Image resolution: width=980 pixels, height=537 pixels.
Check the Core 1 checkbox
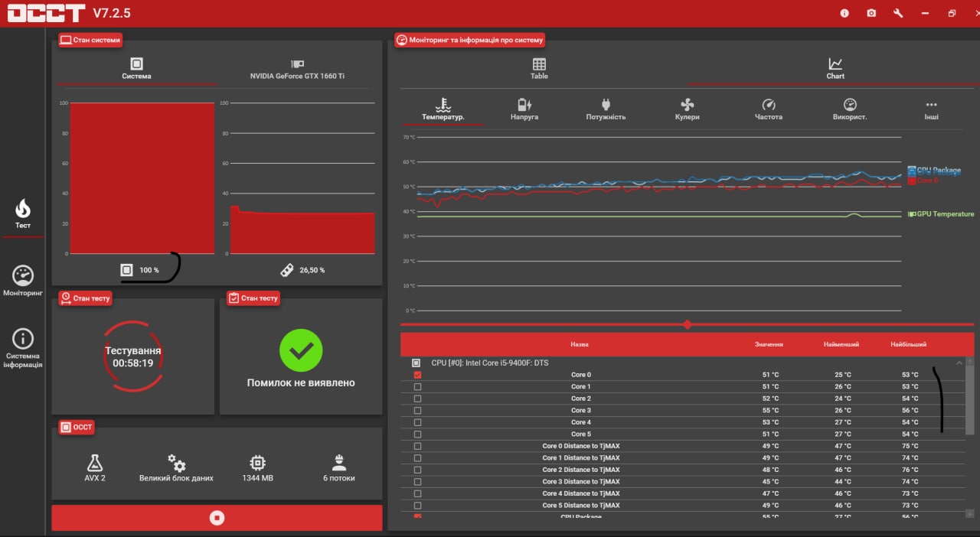(x=417, y=387)
